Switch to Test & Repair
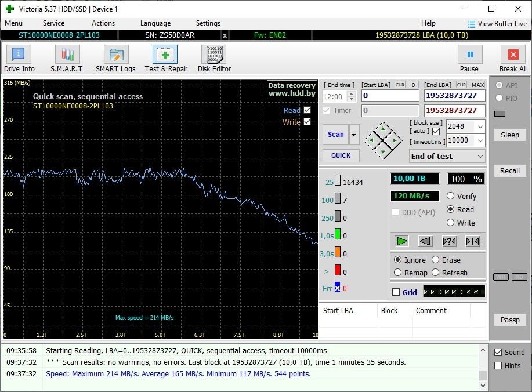 [x=166, y=59]
